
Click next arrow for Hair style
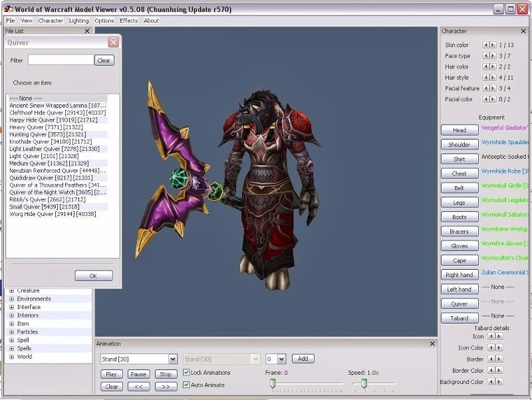(x=493, y=77)
